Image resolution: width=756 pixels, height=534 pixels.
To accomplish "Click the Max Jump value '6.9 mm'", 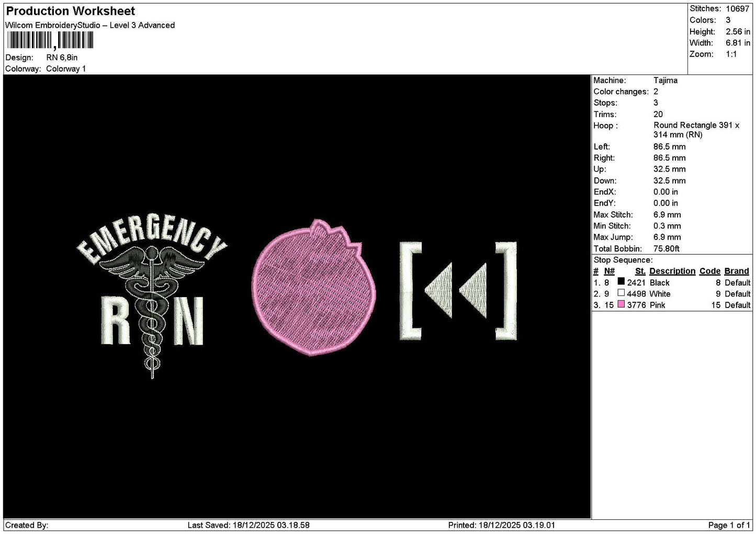I will click(x=667, y=237).
